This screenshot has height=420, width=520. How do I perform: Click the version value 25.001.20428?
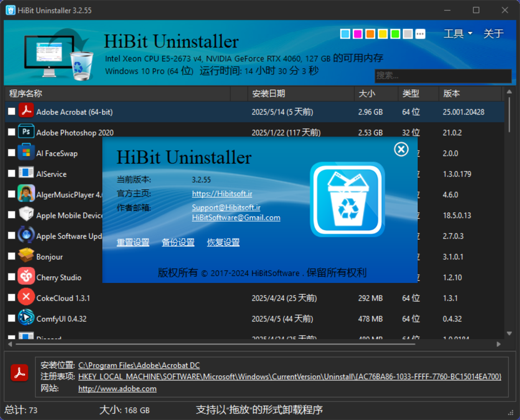[x=464, y=112]
